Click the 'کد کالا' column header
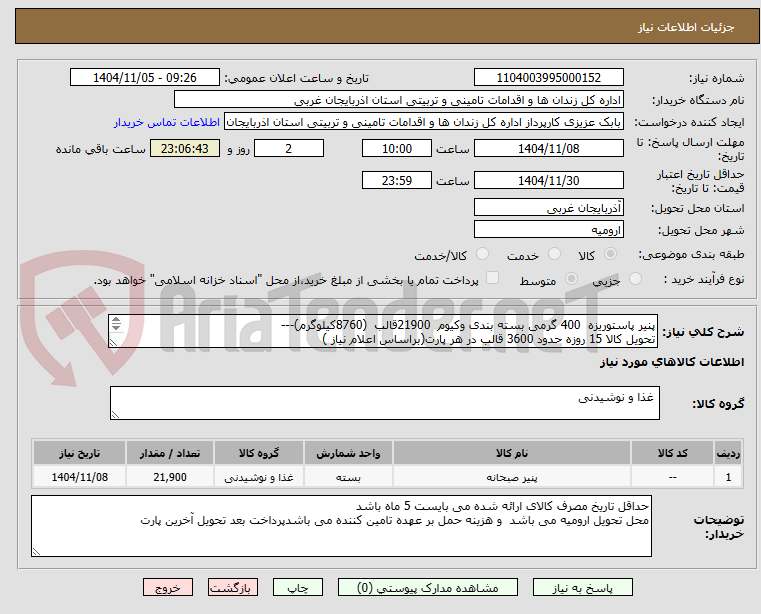Viewport: 761px width, 614px height. coord(672,453)
